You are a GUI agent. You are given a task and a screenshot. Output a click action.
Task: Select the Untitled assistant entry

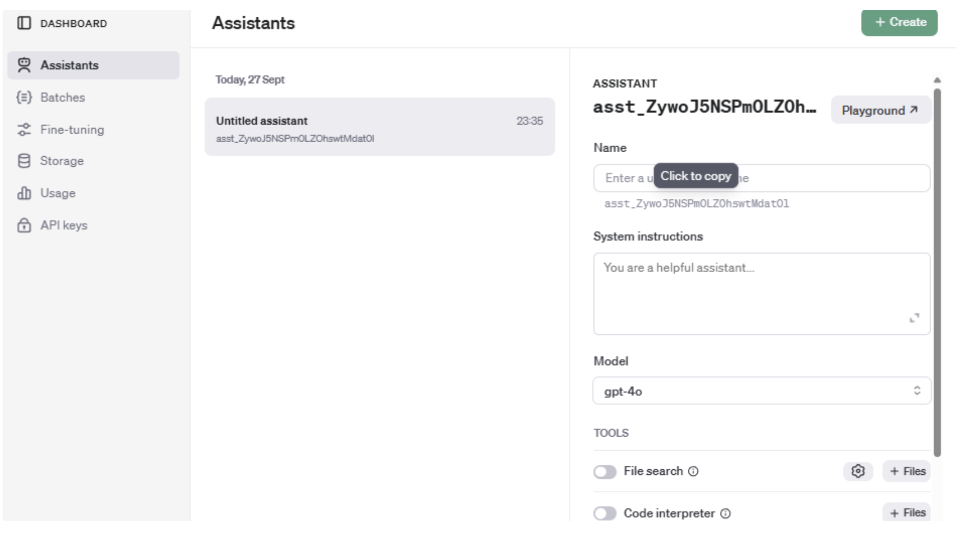pyautogui.click(x=380, y=128)
